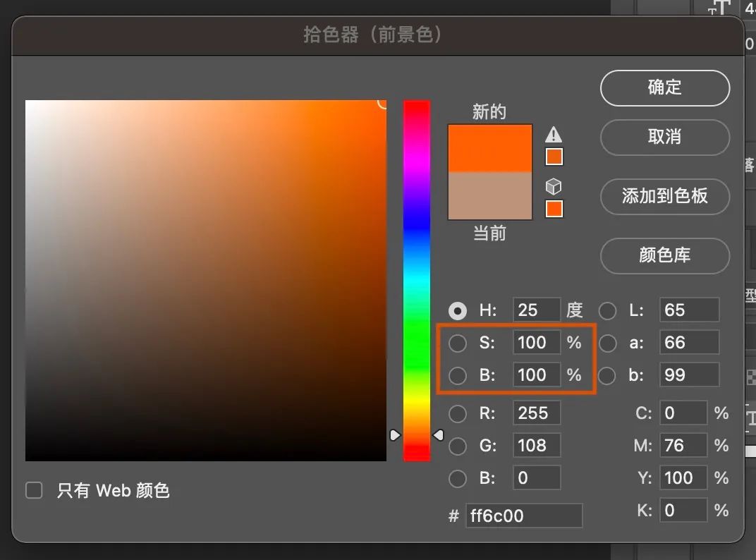
Task: Click the C cyan field showing 0
Action: [683, 413]
